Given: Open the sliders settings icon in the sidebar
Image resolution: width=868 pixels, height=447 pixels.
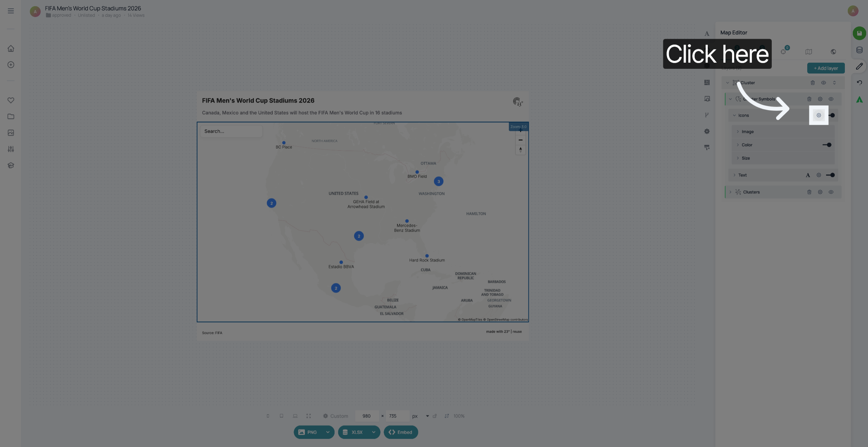Looking at the screenshot, I should click(x=11, y=149).
